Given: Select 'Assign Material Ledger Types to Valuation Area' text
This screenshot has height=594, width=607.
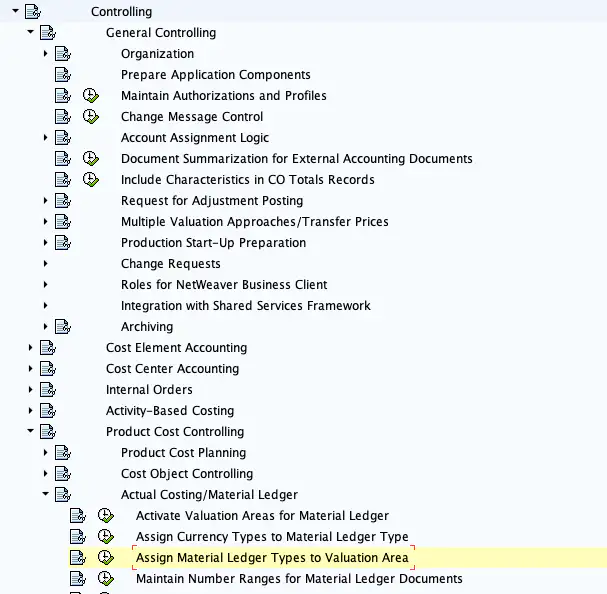Looking at the screenshot, I should click(272, 557).
